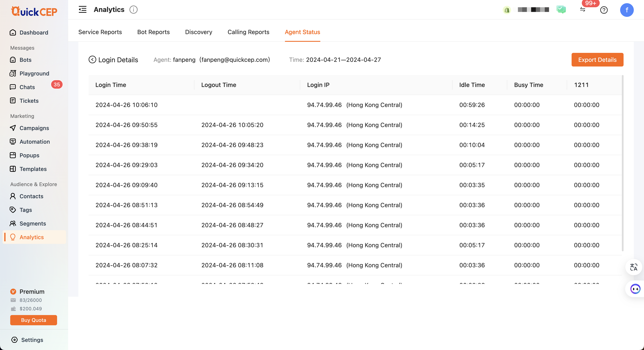Click the Logout Time column header
Viewport: 644px width, 350px height.
coord(219,85)
